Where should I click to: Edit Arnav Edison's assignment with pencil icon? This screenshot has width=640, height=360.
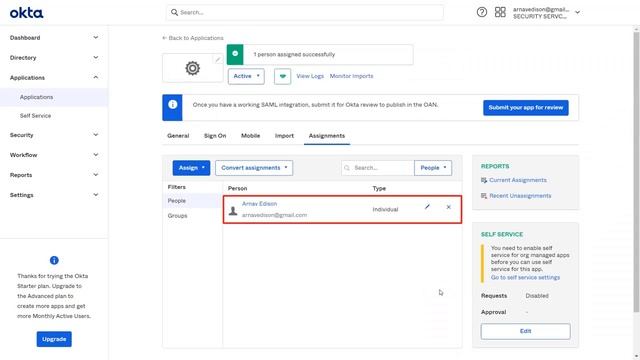(x=427, y=207)
